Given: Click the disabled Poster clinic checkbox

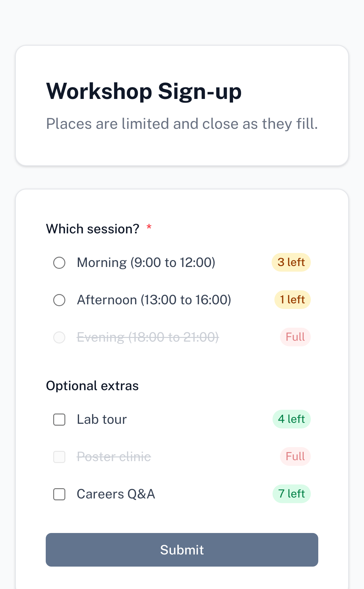Looking at the screenshot, I should pyautogui.click(x=59, y=457).
